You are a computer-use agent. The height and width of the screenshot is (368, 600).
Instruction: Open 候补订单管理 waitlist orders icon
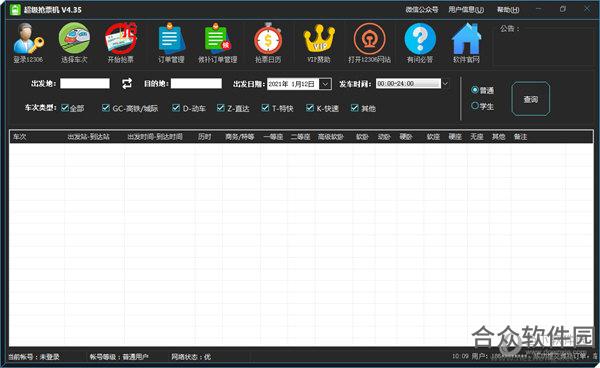(217, 42)
